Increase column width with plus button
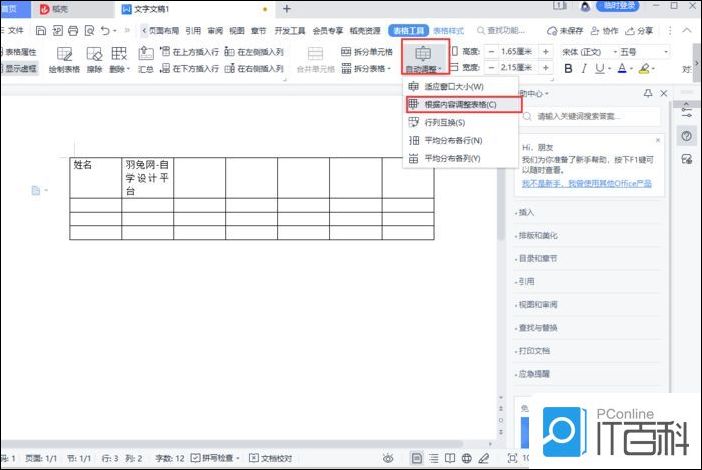The width and height of the screenshot is (702, 470). pyautogui.click(x=546, y=68)
